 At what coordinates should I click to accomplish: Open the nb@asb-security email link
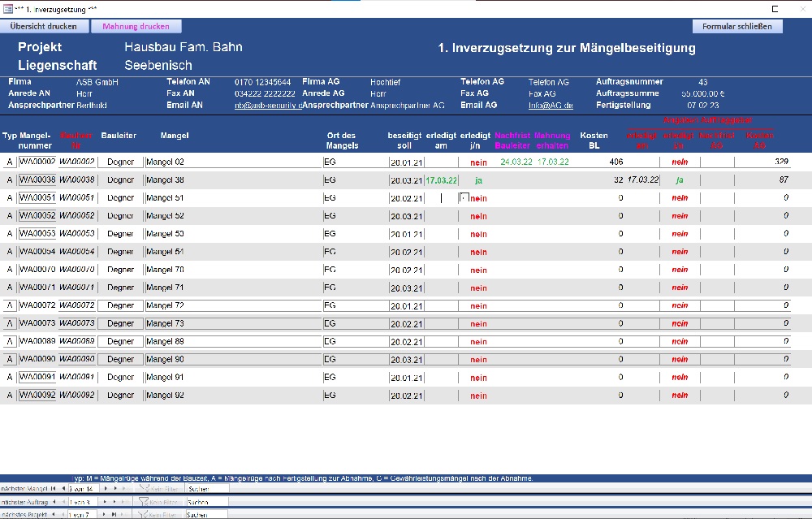click(x=268, y=106)
